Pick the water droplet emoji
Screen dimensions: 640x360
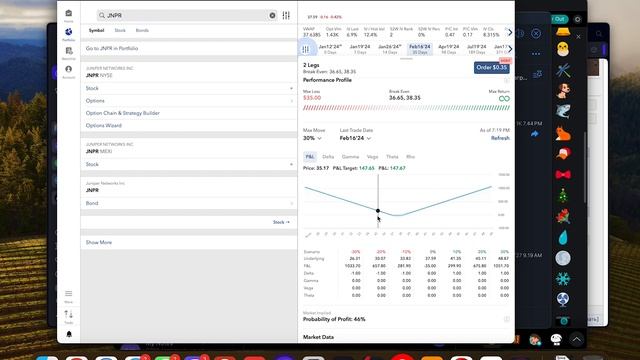coord(563,238)
